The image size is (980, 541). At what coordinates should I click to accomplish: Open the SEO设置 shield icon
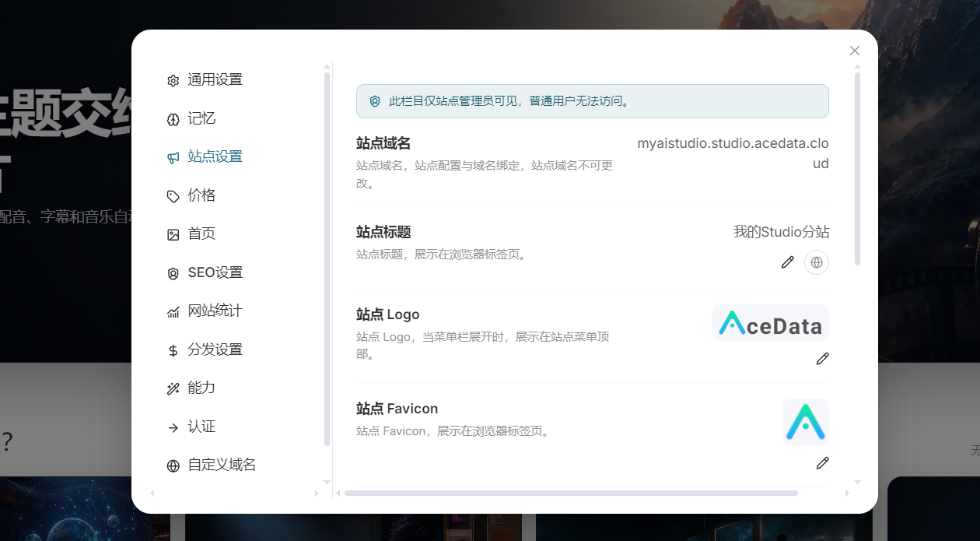click(x=173, y=273)
